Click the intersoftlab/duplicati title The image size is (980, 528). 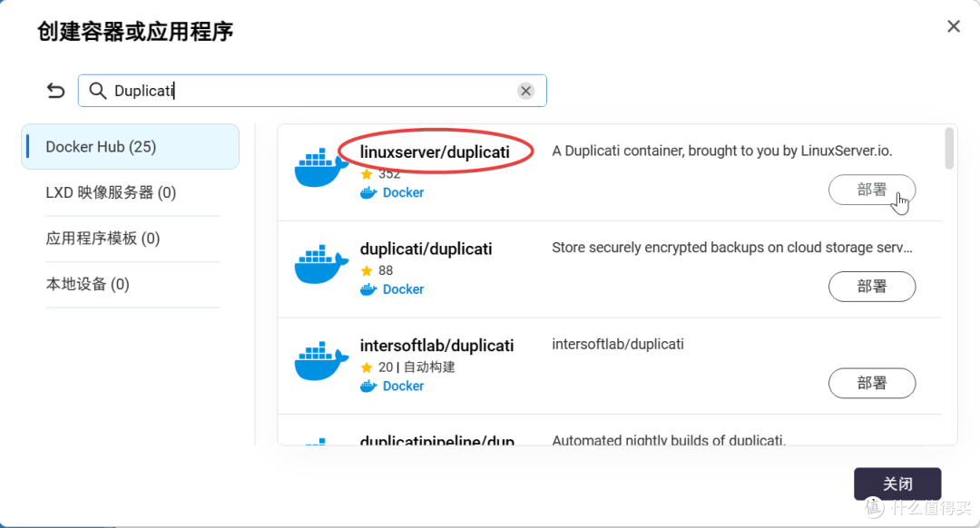pos(436,346)
